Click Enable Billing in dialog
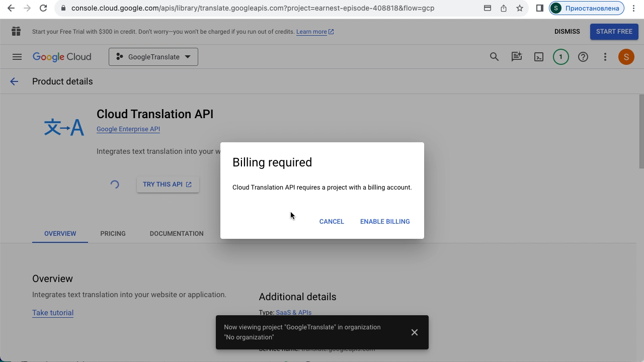This screenshot has height=362, width=644. click(385, 222)
